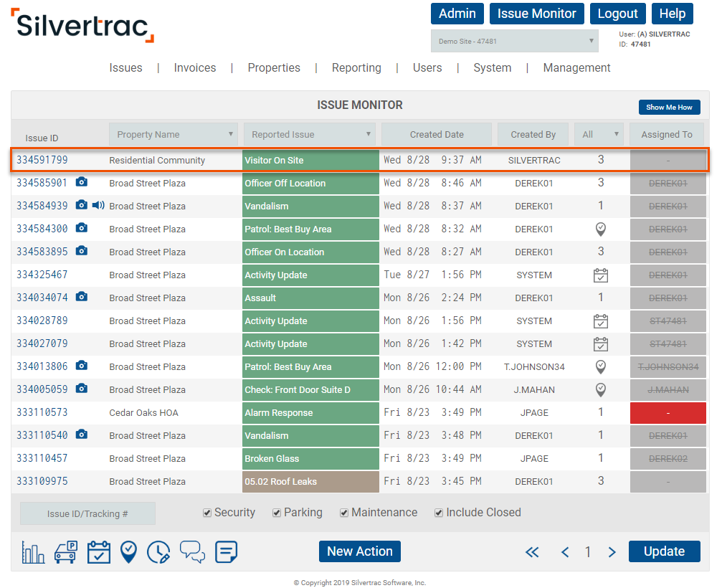
Task: Click the Issue Monitor button
Action: point(536,14)
